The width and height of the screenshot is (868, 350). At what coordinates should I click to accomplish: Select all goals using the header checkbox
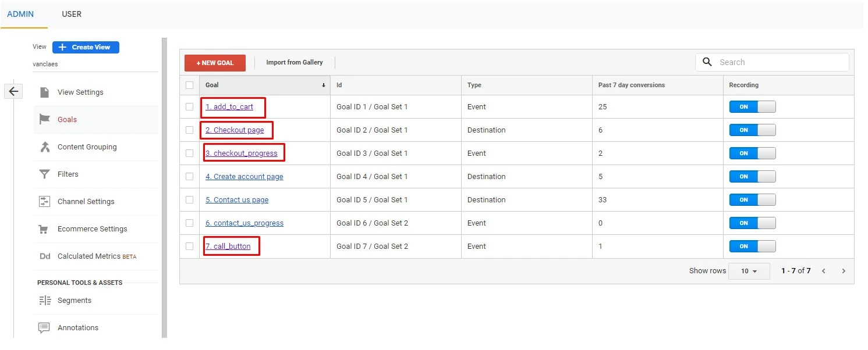click(x=189, y=85)
